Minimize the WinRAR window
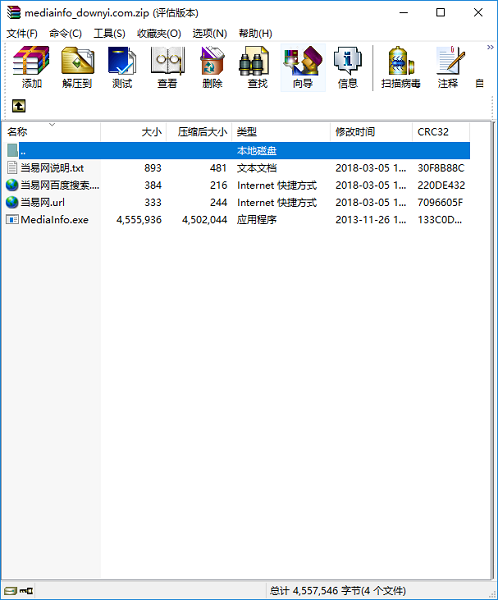 tap(403, 13)
